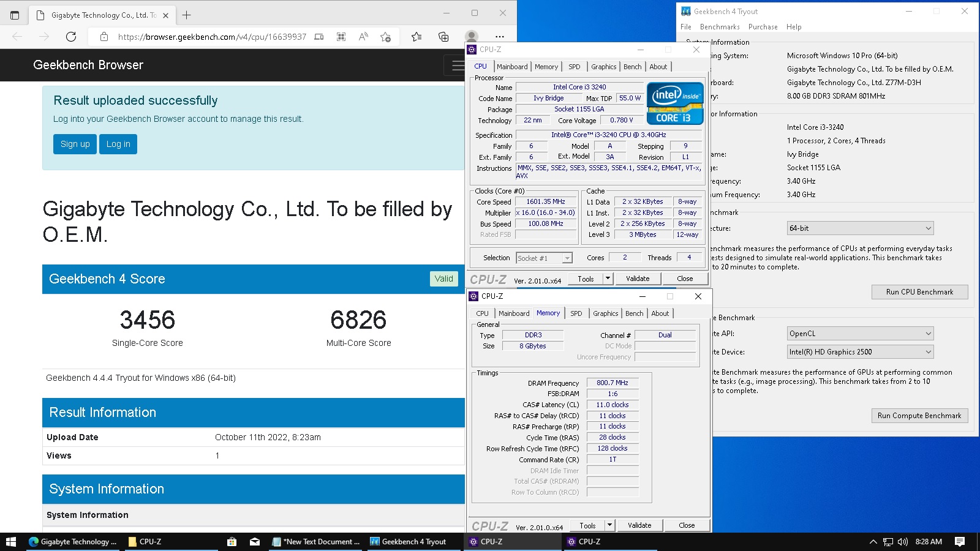Click the DRAM Frequency 800.7 MHz value

(x=612, y=383)
